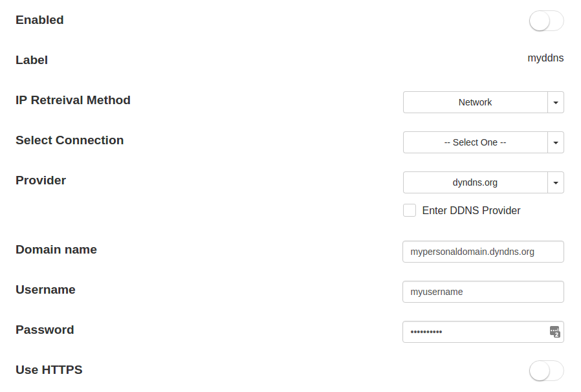This screenshot has width=581, height=392.
Task: Click the 'Domain name' field label
Action: click(56, 250)
